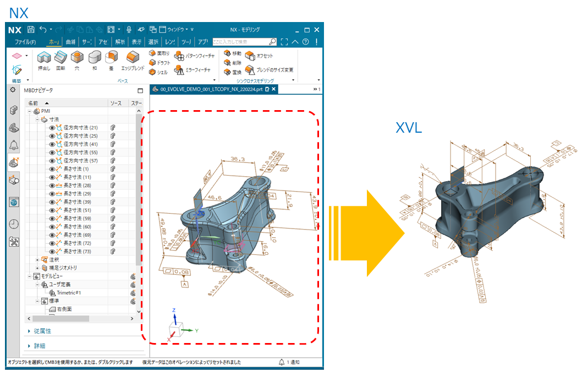This screenshot has height=370, width=588.
Task: Click the Save disk icon in NX title bar
Action: coord(31,30)
